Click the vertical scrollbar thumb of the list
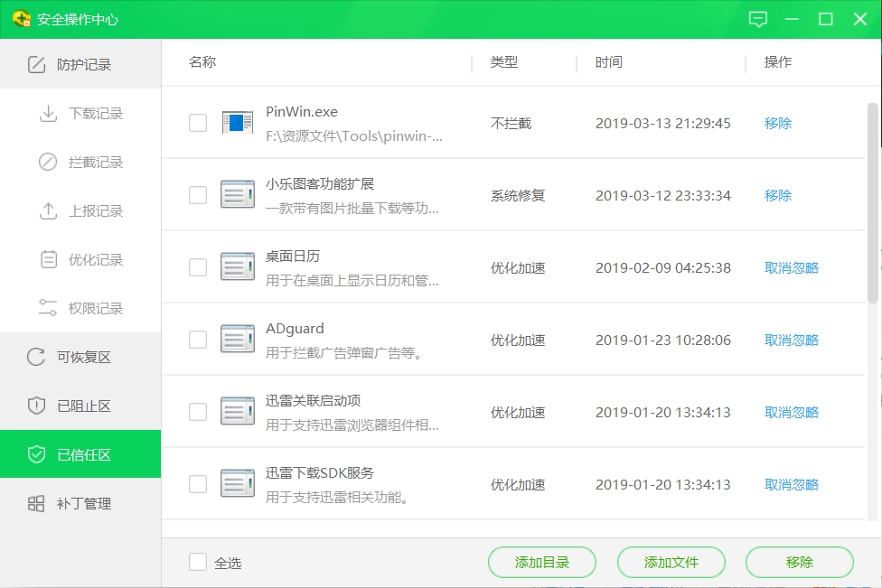This screenshot has width=882, height=588. (872, 203)
